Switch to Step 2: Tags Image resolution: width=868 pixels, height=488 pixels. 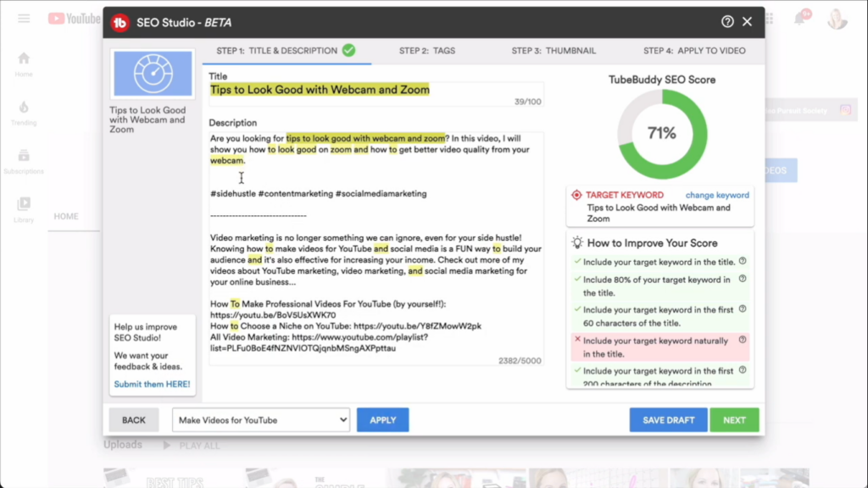click(x=427, y=51)
